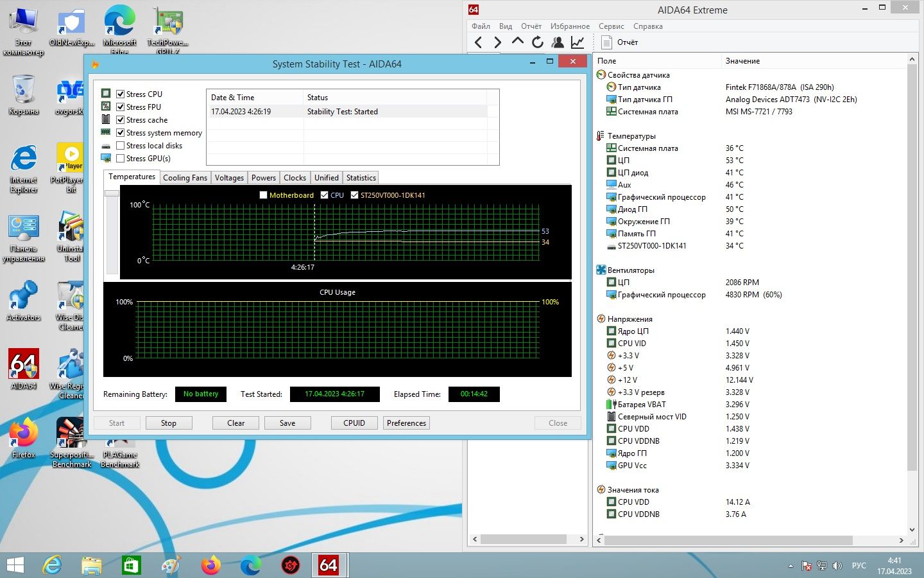Enable Stress GPU(s) checkbox

tap(120, 159)
